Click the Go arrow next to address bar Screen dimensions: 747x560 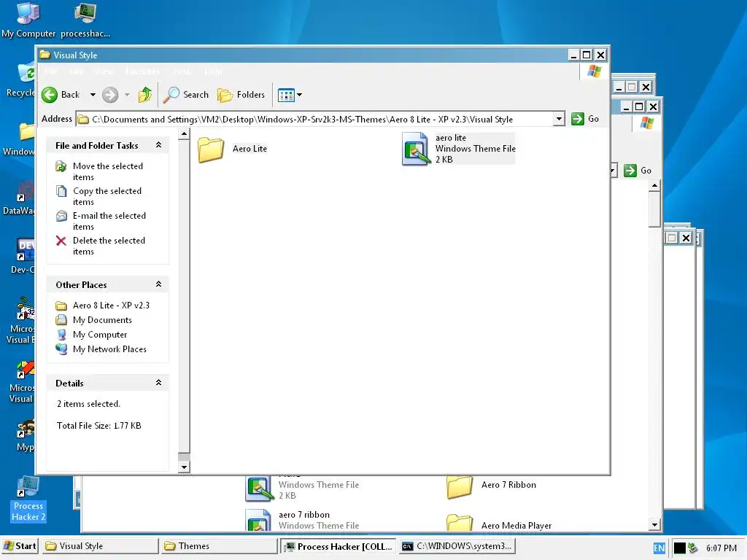[x=578, y=119]
